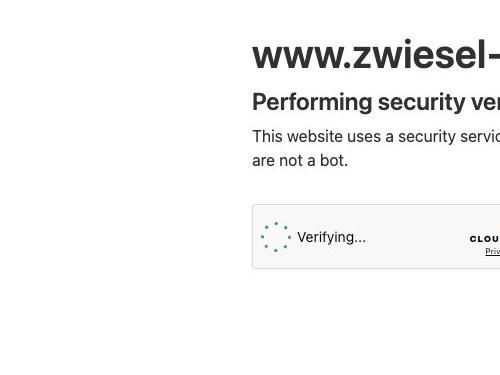This screenshot has width=500, height=375.
Task: Click the word 'bot.' ending the paragraph
Action: click(x=334, y=161)
